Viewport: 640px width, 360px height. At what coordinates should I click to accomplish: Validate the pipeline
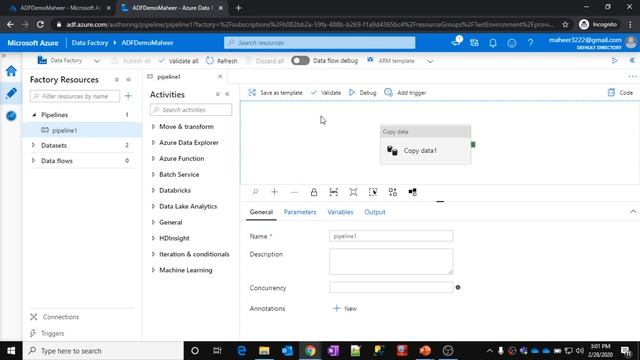(x=326, y=93)
